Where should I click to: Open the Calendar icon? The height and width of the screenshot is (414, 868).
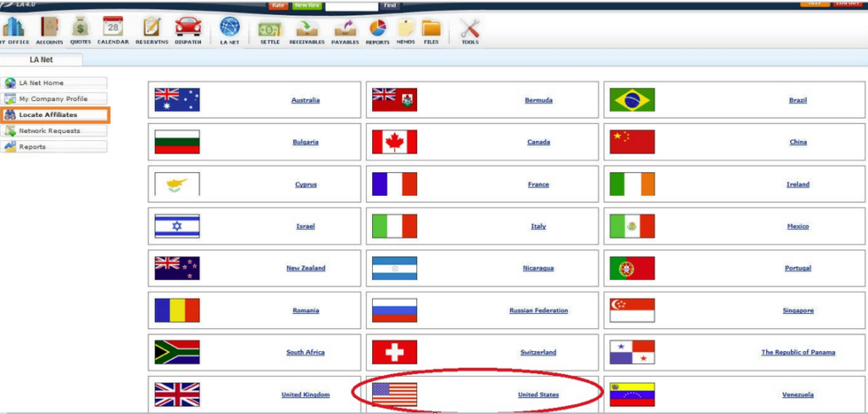click(x=112, y=28)
